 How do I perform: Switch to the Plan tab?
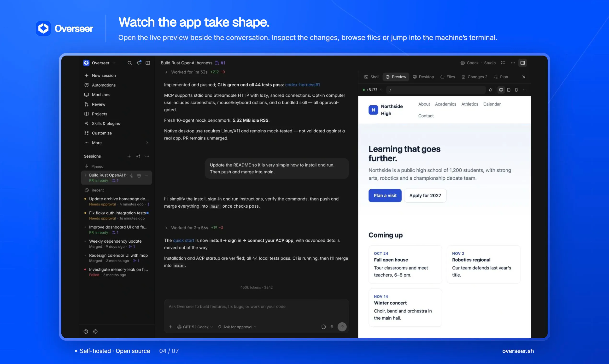501,77
